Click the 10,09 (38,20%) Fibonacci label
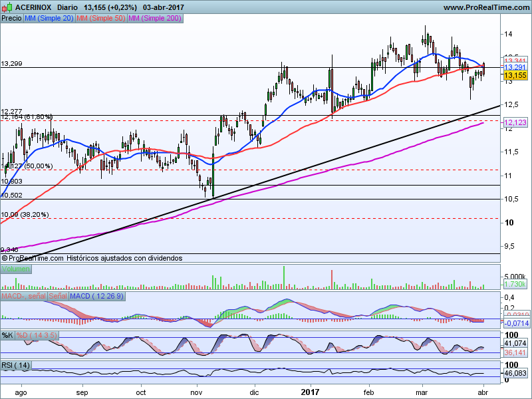 (25, 214)
